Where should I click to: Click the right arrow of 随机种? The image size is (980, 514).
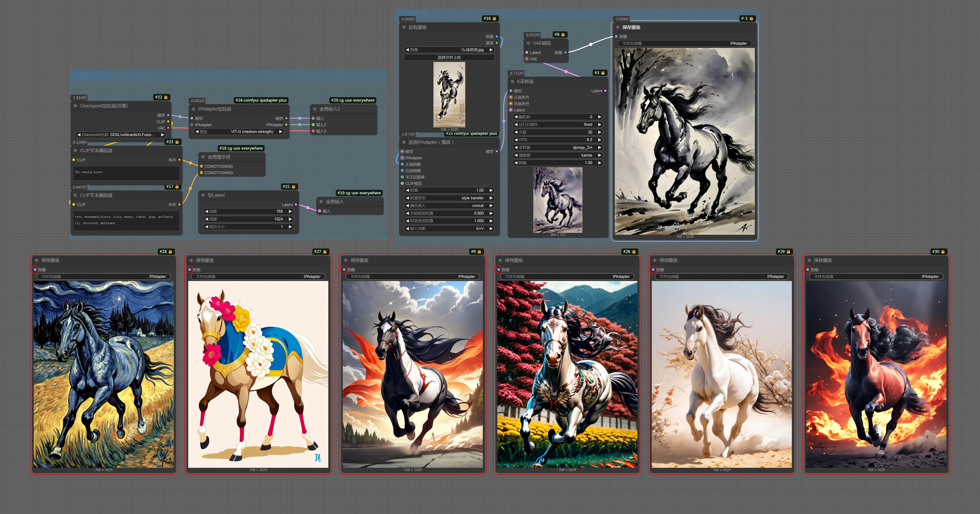point(600,117)
